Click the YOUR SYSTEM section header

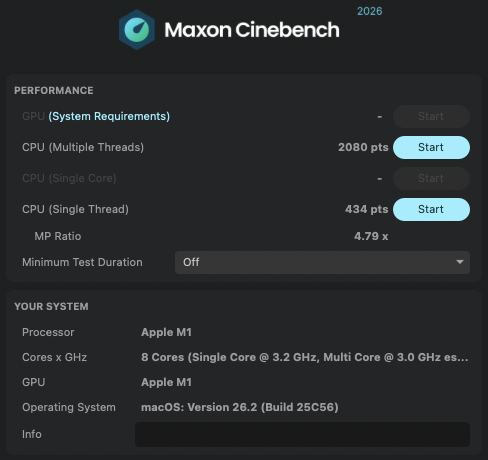click(x=51, y=307)
